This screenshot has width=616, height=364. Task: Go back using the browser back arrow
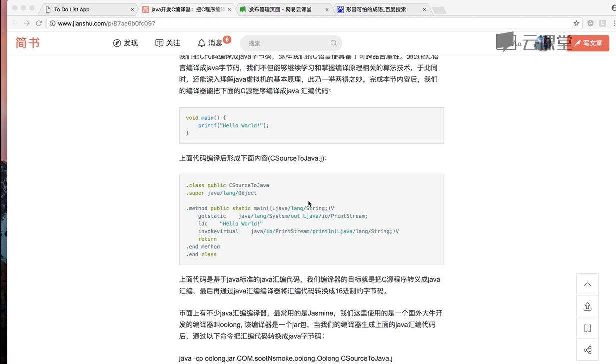(15, 23)
